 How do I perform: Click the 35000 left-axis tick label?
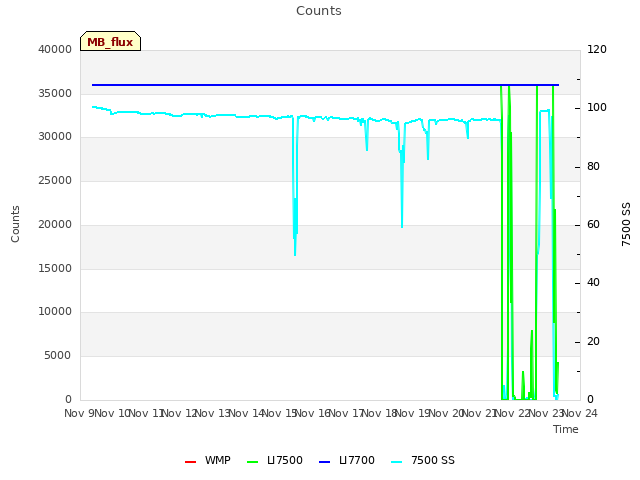pyautogui.click(x=55, y=93)
